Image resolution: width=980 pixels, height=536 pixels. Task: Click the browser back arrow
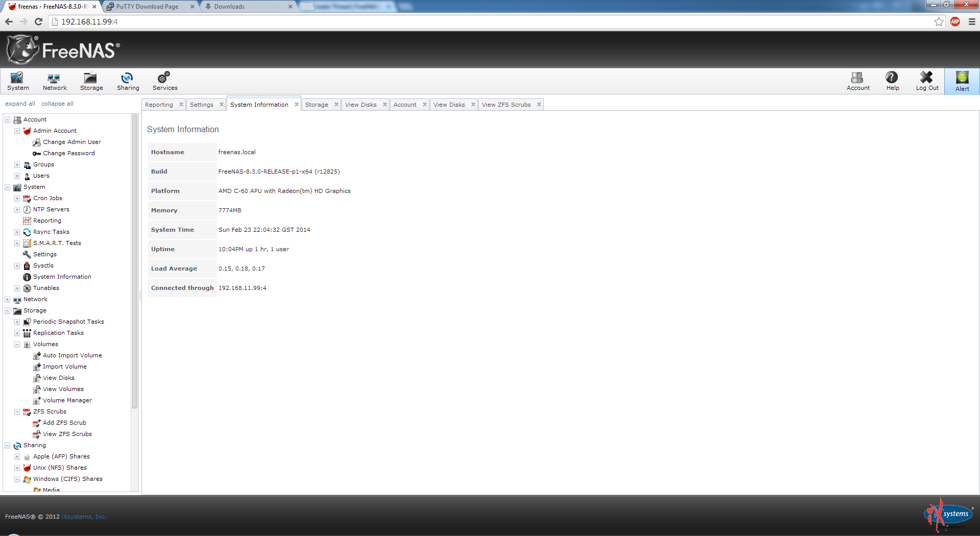pos(9,21)
